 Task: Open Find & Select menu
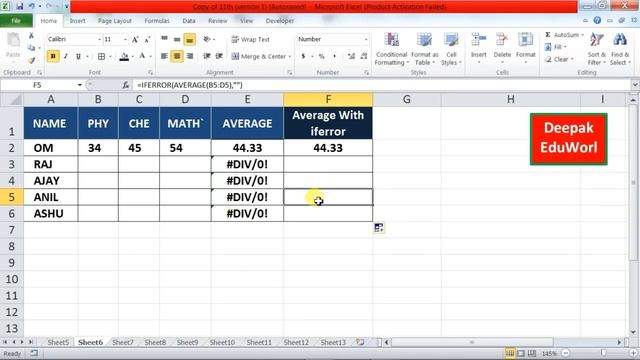pos(620,49)
